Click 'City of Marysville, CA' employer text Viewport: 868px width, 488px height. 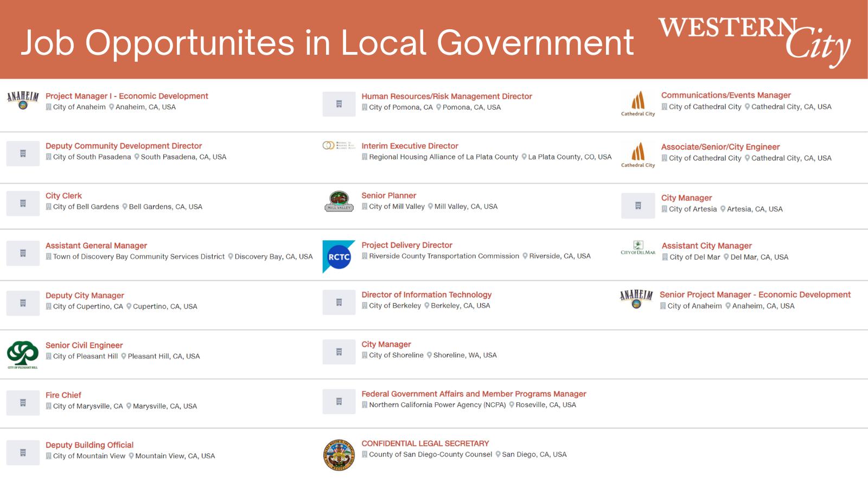click(88, 406)
